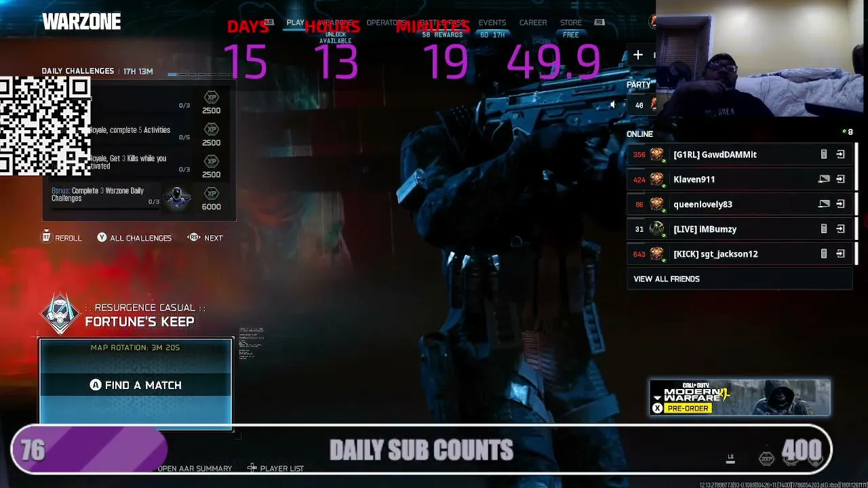Click queenlovely83's platform device icon
This screenshot has height=488, width=868.
coord(824,204)
